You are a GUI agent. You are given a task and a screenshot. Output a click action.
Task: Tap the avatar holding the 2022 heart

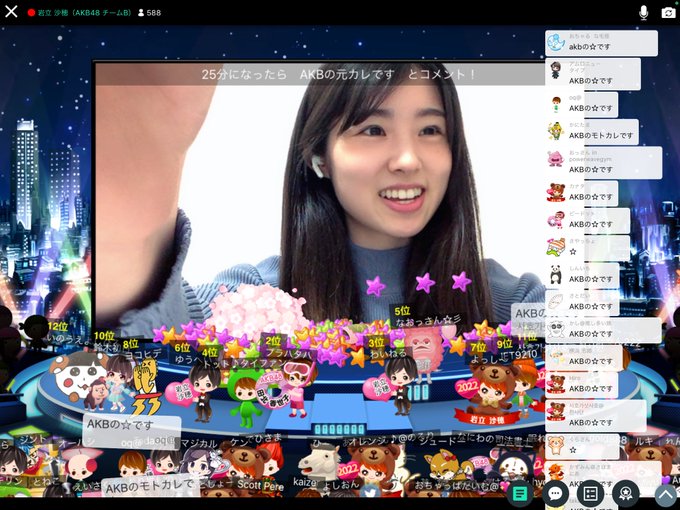(490, 390)
